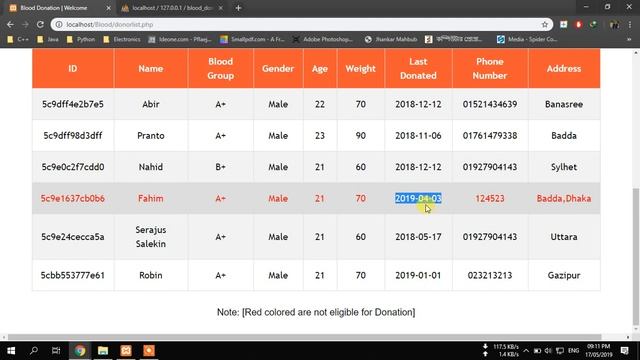Reload the donor list page
This screenshot has width=640, height=360.
pos(40,25)
